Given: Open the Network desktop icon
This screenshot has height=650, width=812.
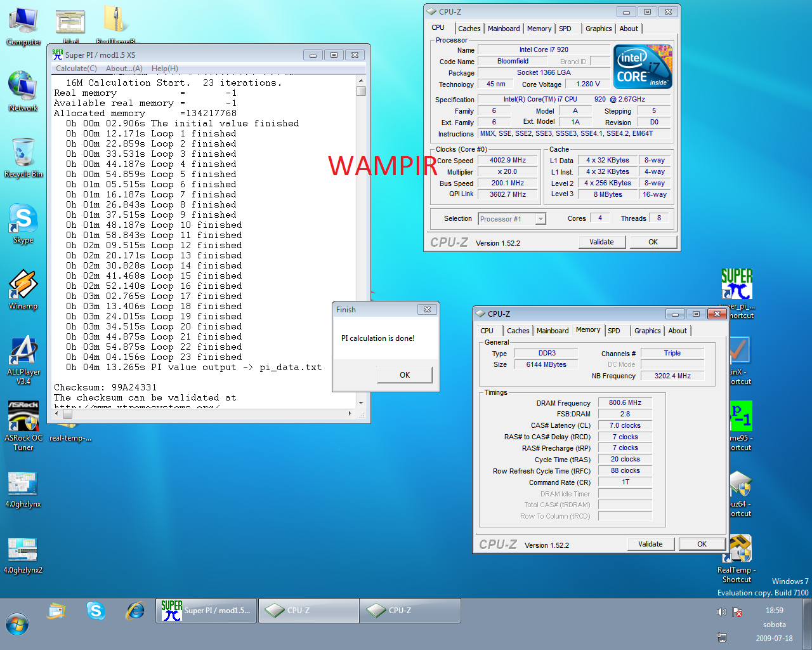Looking at the screenshot, I should pos(23,91).
